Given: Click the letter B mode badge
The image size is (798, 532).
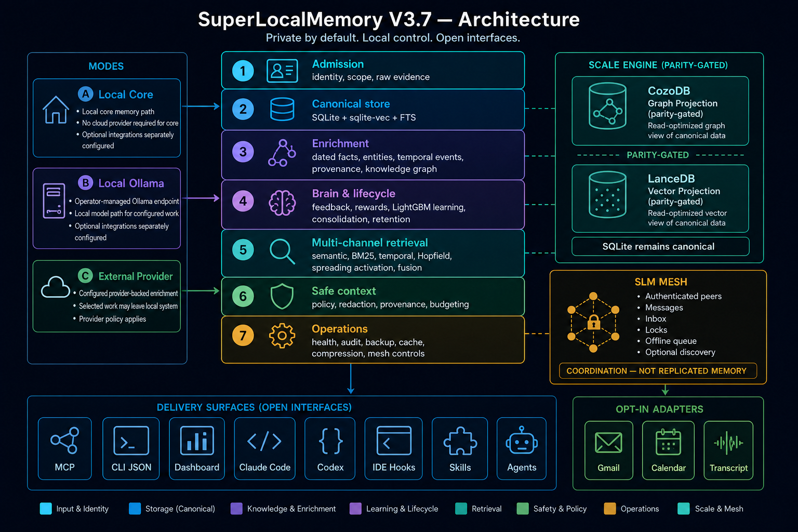Looking at the screenshot, I should [86, 183].
